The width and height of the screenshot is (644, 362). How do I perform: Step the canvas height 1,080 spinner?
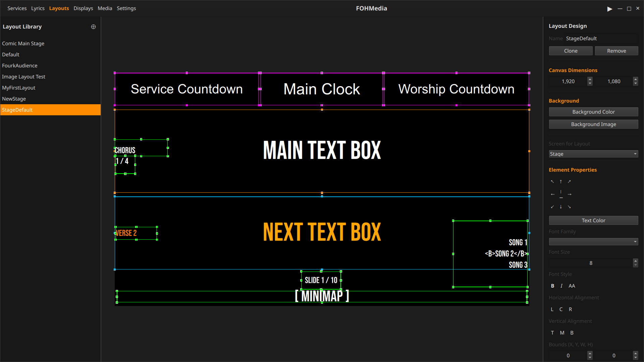coord(635,81)
